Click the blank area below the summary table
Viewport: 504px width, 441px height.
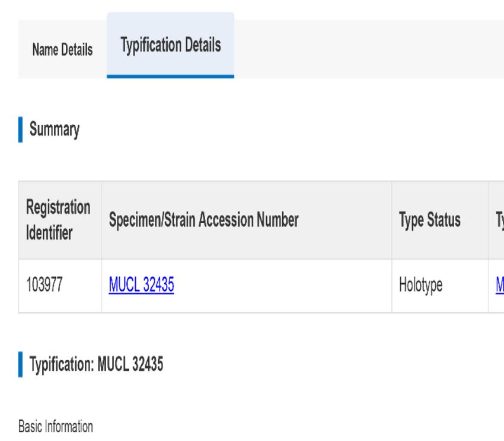(x=257, y=331)
